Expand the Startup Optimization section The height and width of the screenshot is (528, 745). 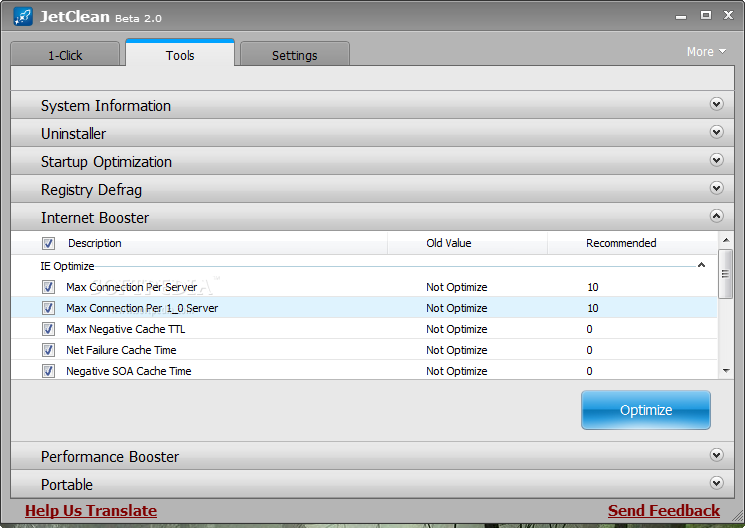716,160
